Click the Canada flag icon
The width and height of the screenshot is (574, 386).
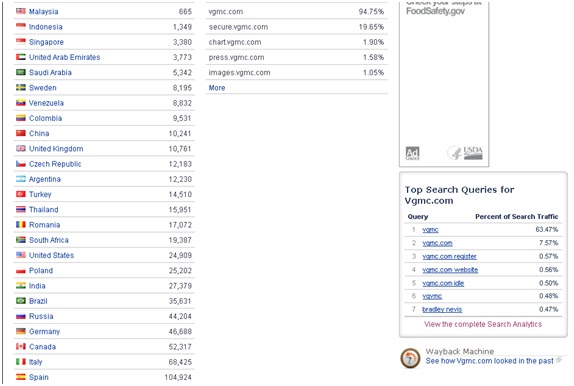21,346
